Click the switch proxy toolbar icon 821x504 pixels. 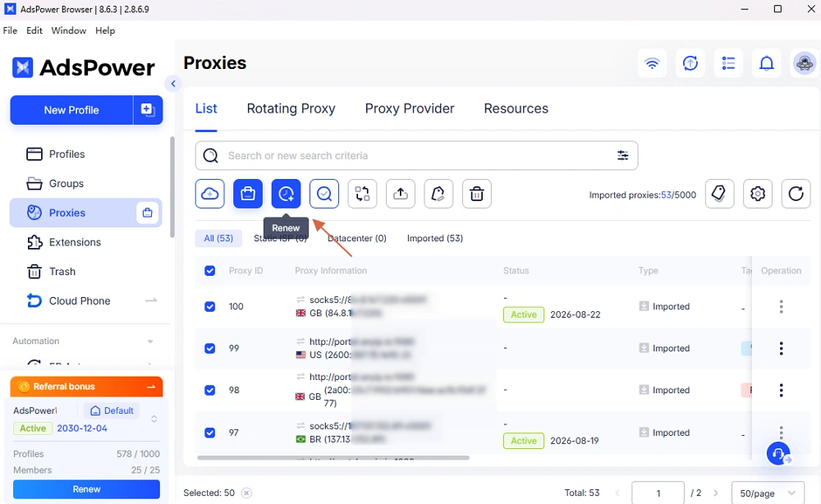click(x=362, y=194)
